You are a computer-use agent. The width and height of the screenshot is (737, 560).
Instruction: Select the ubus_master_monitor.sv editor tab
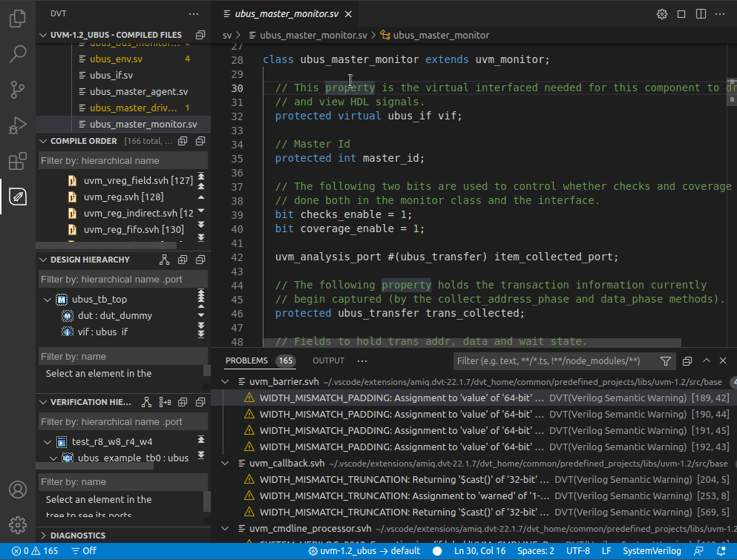point(286,14)
